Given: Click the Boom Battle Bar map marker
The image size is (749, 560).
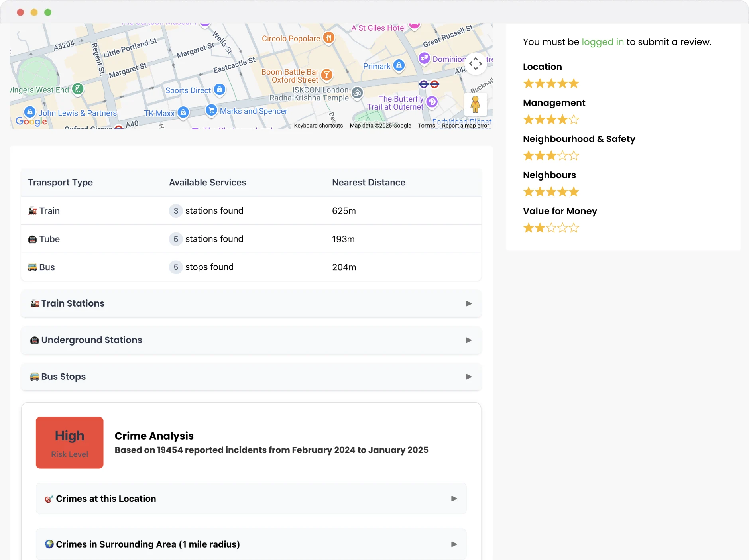Looking at the screenshot, I should [x=326, y=75].
